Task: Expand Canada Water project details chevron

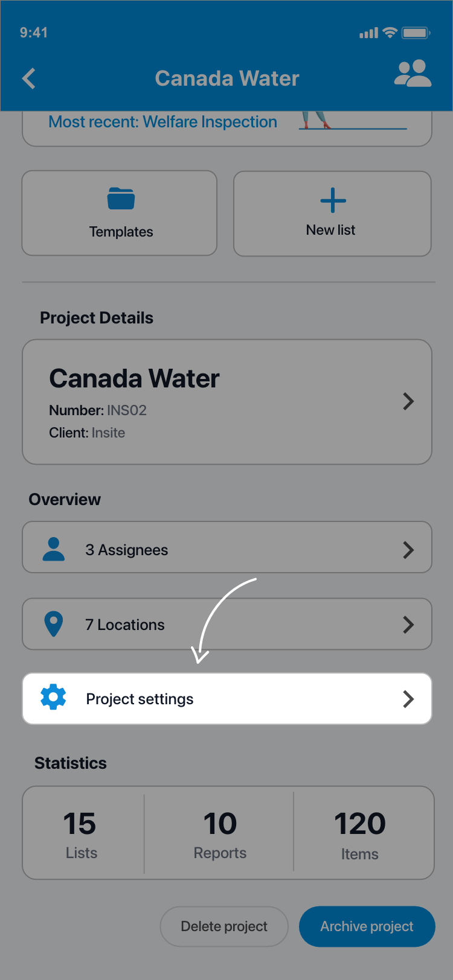Action: [408, 401]
